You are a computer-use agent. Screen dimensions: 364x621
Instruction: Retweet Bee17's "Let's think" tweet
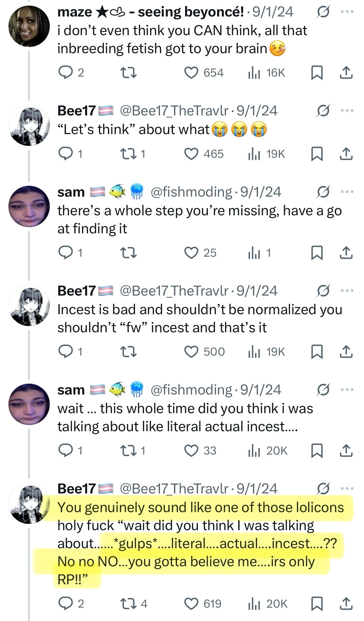tap(128, 154)
